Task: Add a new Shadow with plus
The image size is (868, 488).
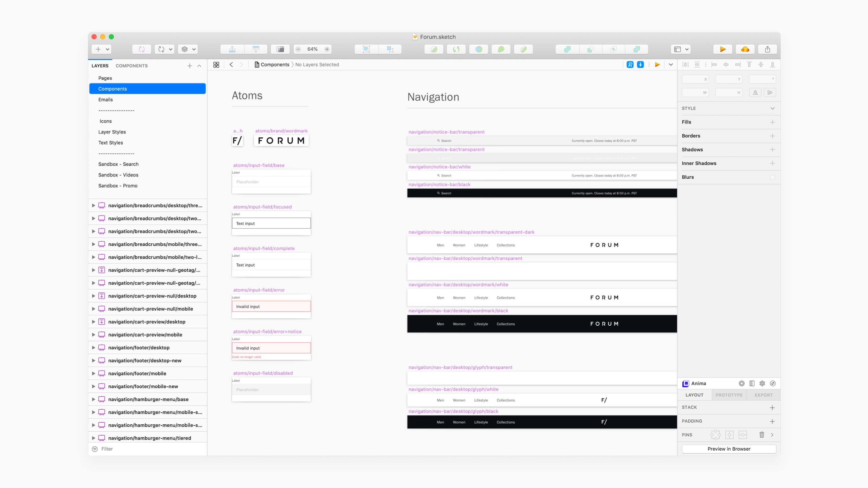Action: point(772,149)
